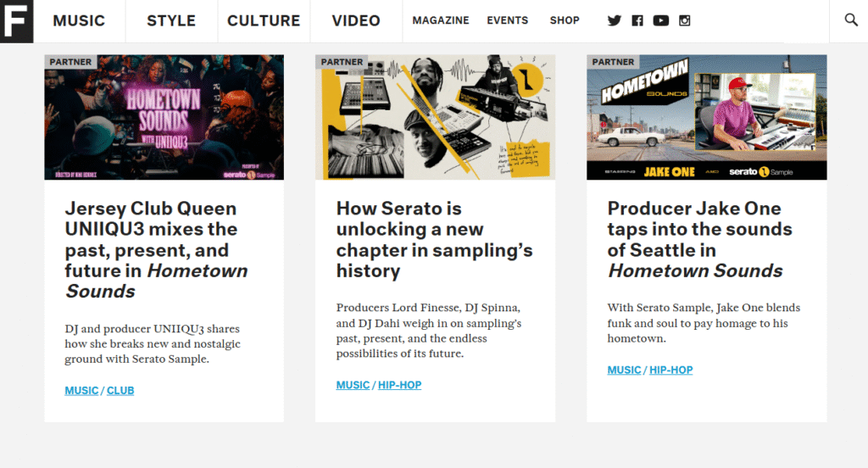Go to the MUSIC section
The image size is (868, 468).
pyautogui.click(x=79, y=20)
